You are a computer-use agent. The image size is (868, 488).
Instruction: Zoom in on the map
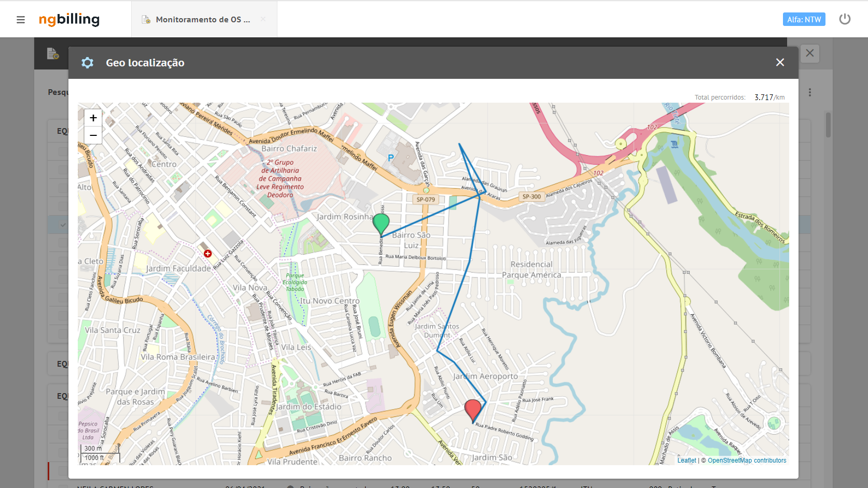(93, 118)
